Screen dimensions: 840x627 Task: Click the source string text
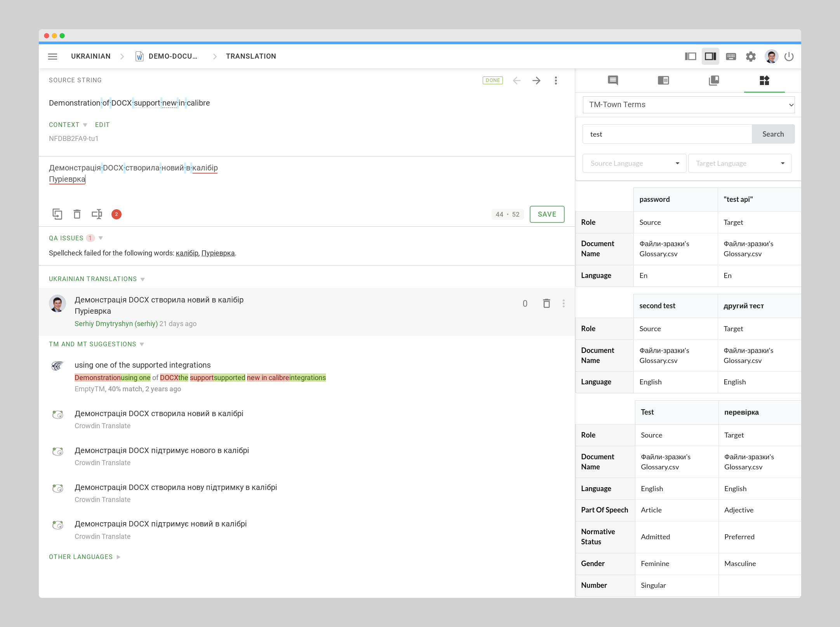point(129,103)
